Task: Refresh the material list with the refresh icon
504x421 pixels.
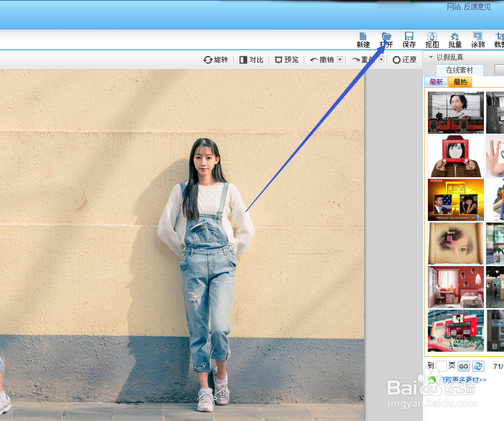Action: click(x=478, y=366)
